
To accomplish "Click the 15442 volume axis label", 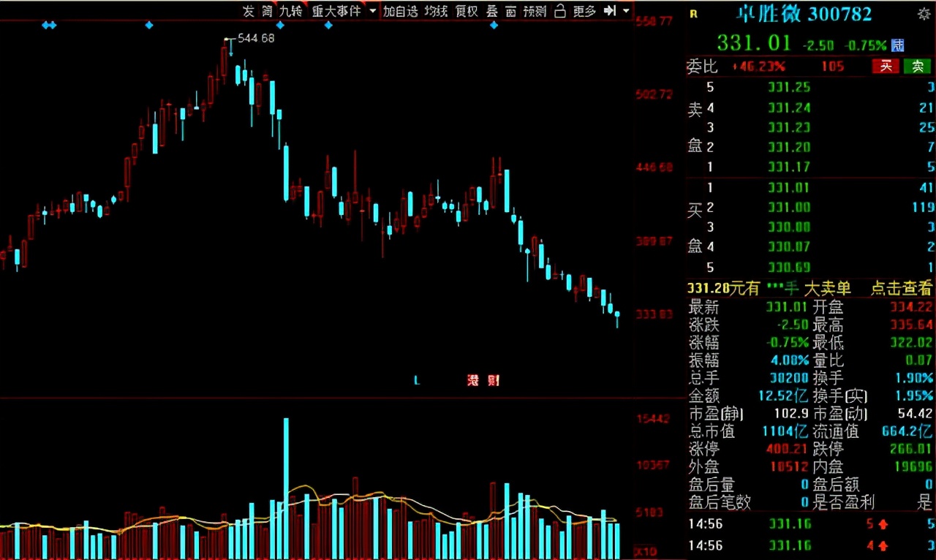I will 654,419.
